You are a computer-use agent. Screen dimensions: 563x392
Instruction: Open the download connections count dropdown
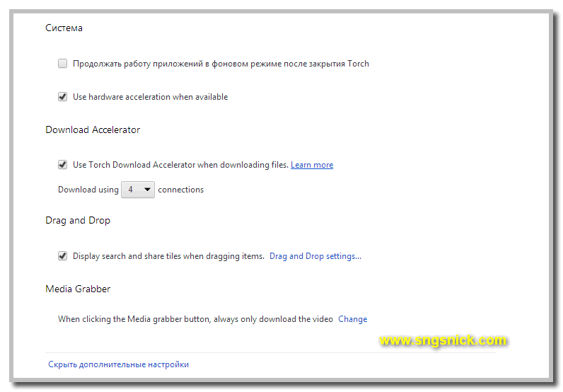point(138,190)
